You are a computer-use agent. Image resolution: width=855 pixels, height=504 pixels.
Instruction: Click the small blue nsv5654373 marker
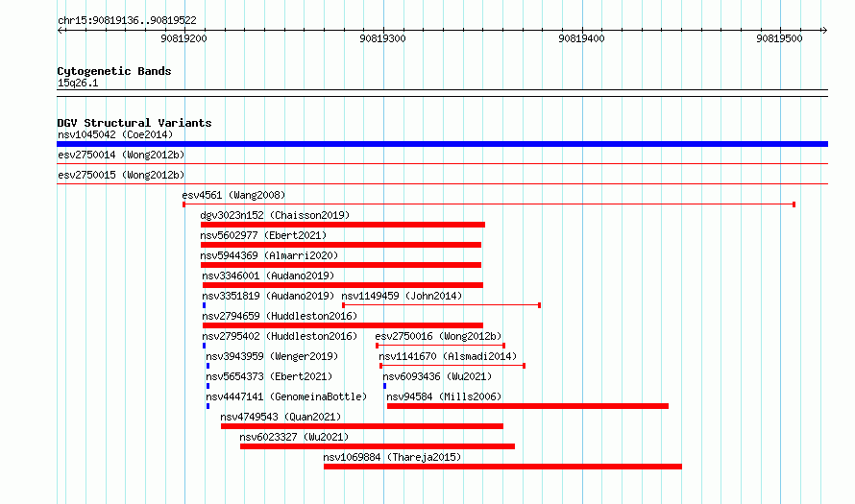tap(208, 386)
